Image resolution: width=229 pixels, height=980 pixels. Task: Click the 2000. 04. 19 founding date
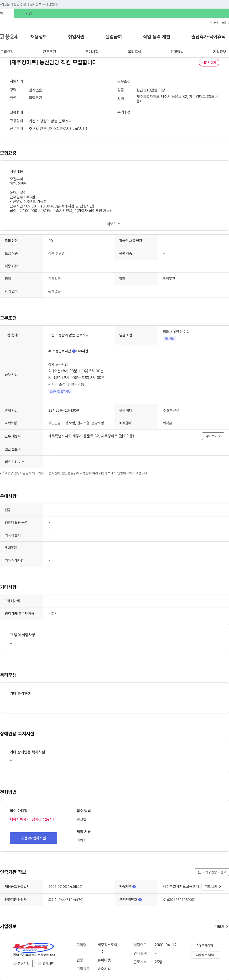[x=165, y=945]
